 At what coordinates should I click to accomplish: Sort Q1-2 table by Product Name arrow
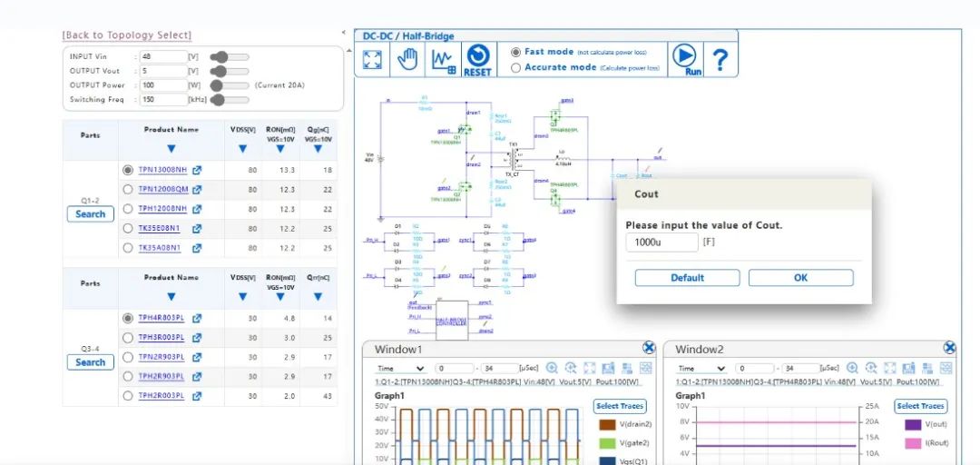tap(171, 149)
